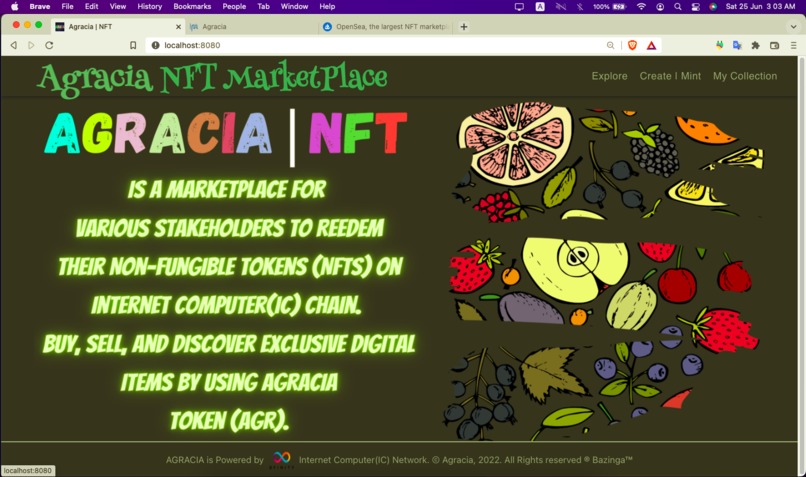This screenshot has width=806, height=477.
Task: Open the Apple menu
Action: pos(14,7)
